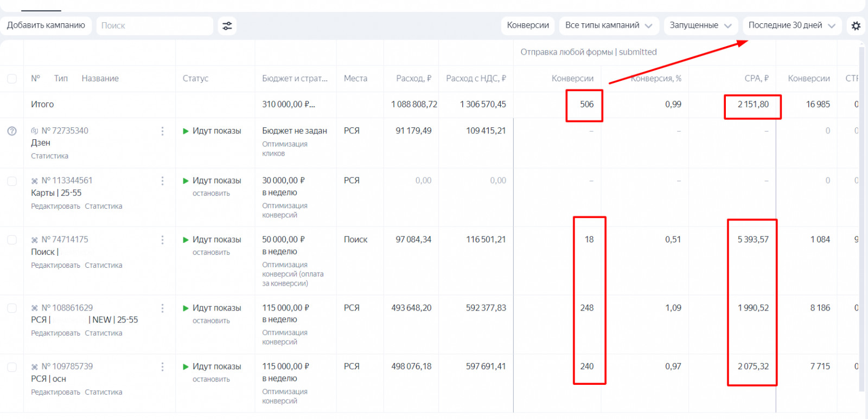Mark the checkbox for РСЯ | осн campaign
This screenshot has height=419, width=868.
tap(12, 367)
